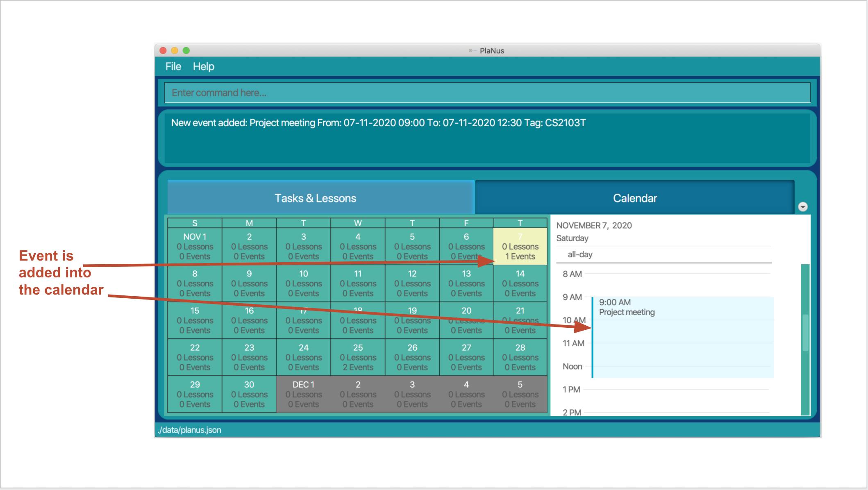Click the ./data/planus.json status bar path
Image resolution: width=868 pixels, height=490 pixels.
189,430
